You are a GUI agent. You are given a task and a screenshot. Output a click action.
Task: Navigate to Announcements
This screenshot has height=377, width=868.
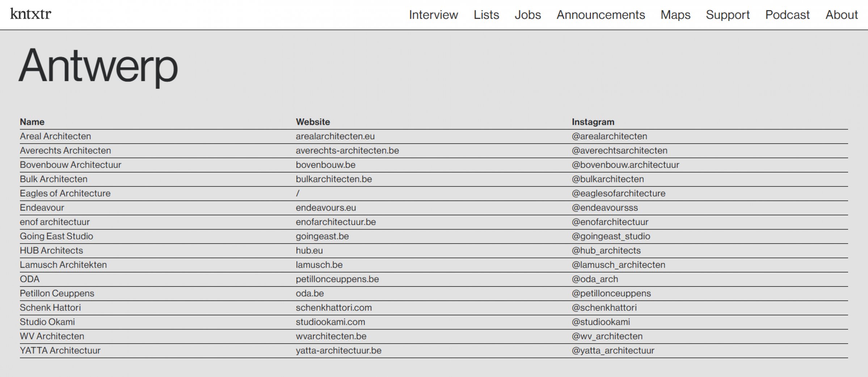601,15
